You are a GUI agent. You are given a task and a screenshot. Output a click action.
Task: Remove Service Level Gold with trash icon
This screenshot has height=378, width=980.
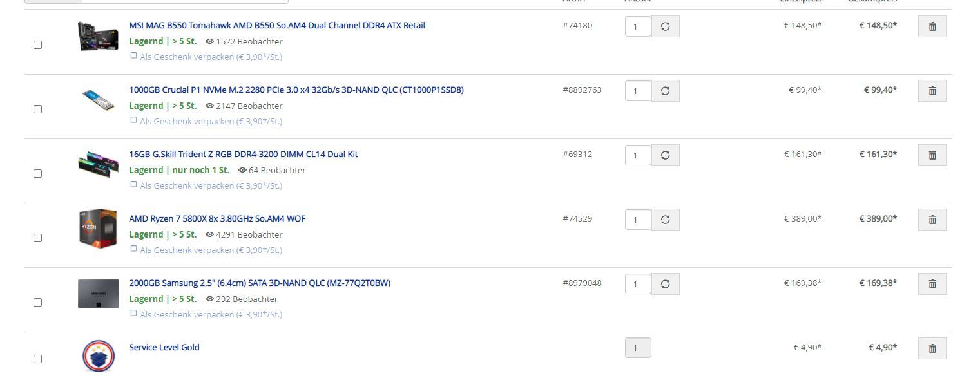[x=932, y=348]
